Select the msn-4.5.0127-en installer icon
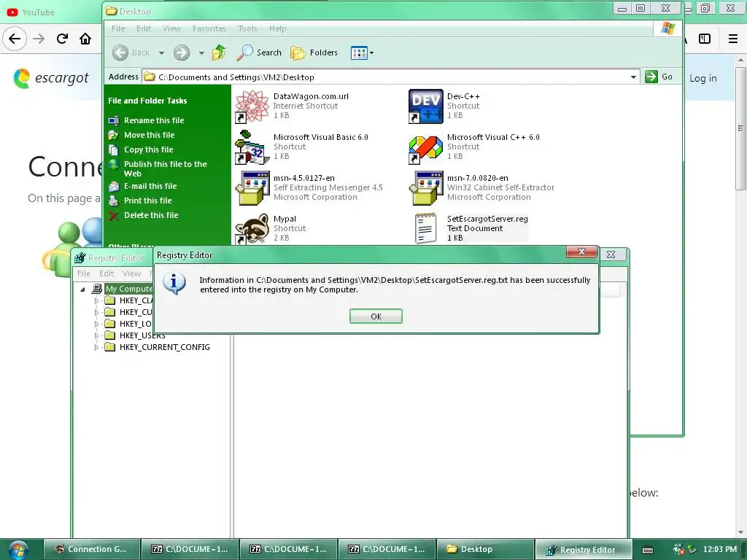 click(x=252, y=188)
